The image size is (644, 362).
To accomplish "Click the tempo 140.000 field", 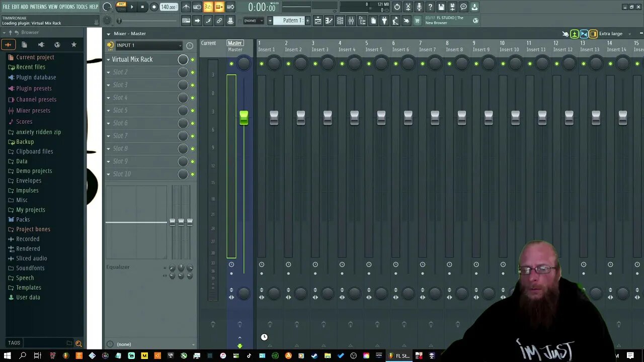I will click(x=169, y=7).
